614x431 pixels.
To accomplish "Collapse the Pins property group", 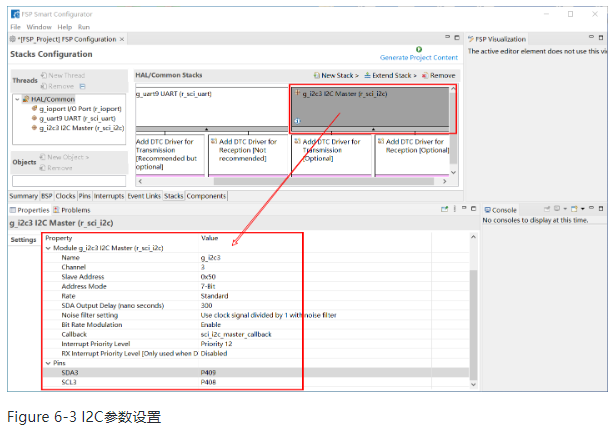I will 49,362.
